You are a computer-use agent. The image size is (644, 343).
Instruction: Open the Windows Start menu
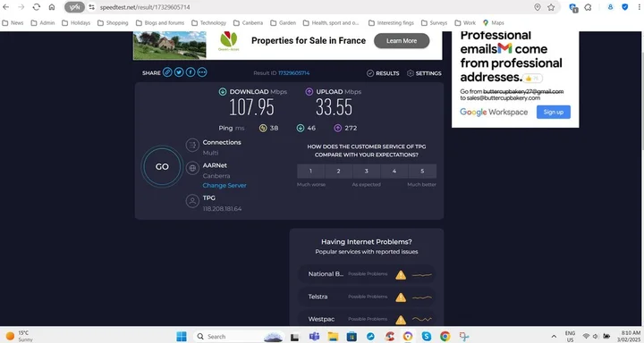coord(181,337)
